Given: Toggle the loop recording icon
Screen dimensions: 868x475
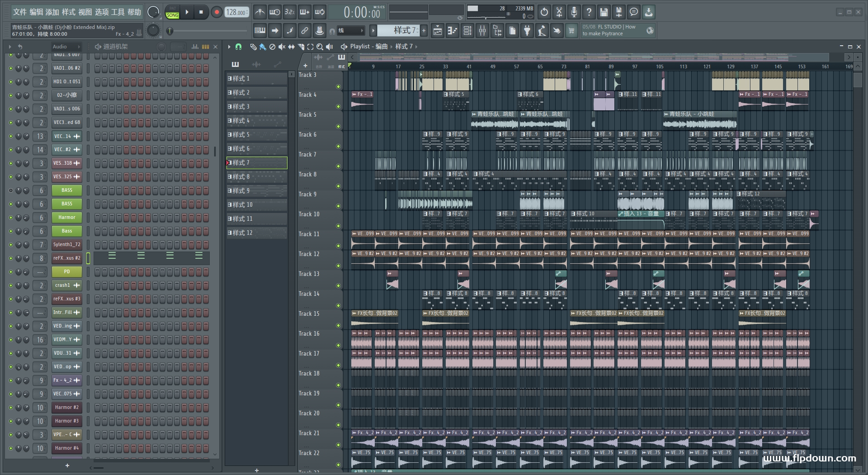Looking at the screenshot, I should click(x=320, y=12).
